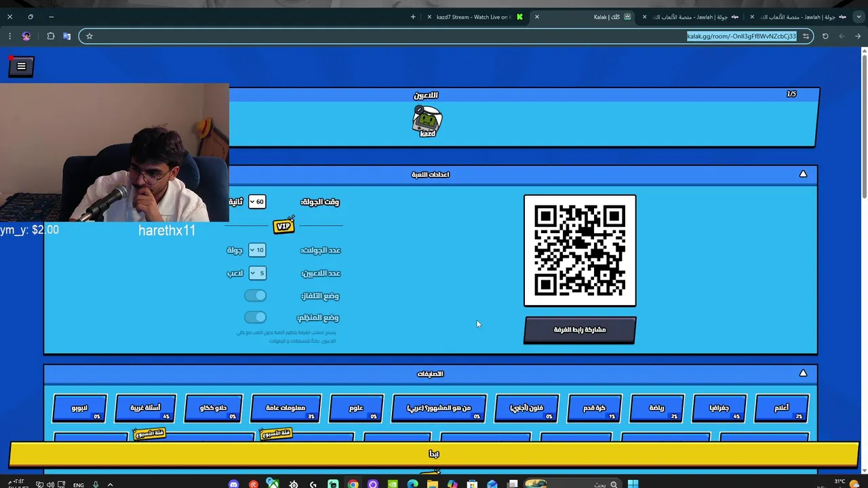Close the Kalak browser tab
The image size is (868, 488).
point(536,17)
